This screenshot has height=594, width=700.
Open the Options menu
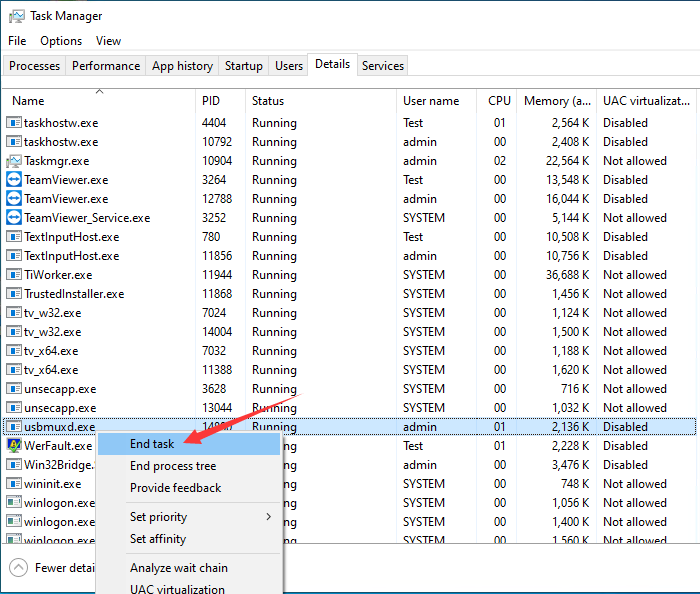coord(61,41)
